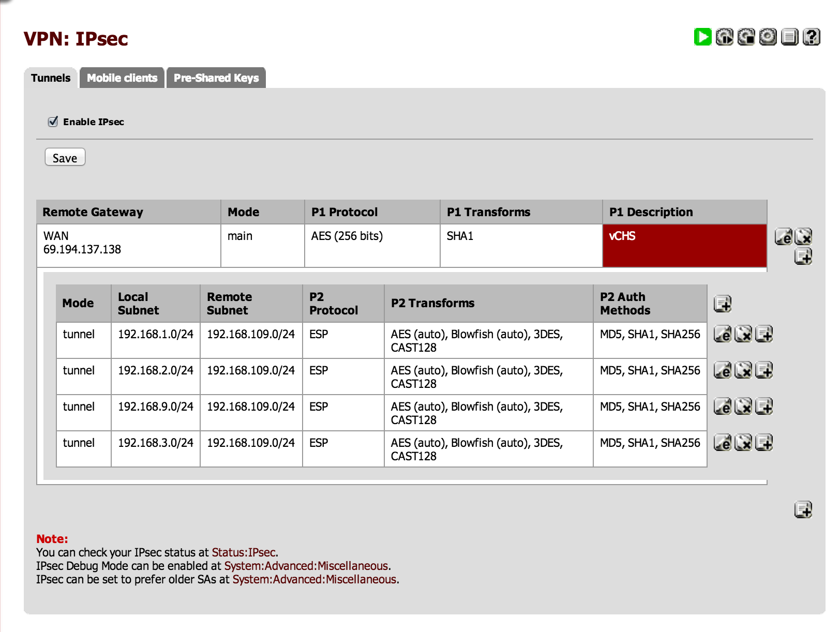Stop the IPsec service using gear-stop icon

(746, 37)
